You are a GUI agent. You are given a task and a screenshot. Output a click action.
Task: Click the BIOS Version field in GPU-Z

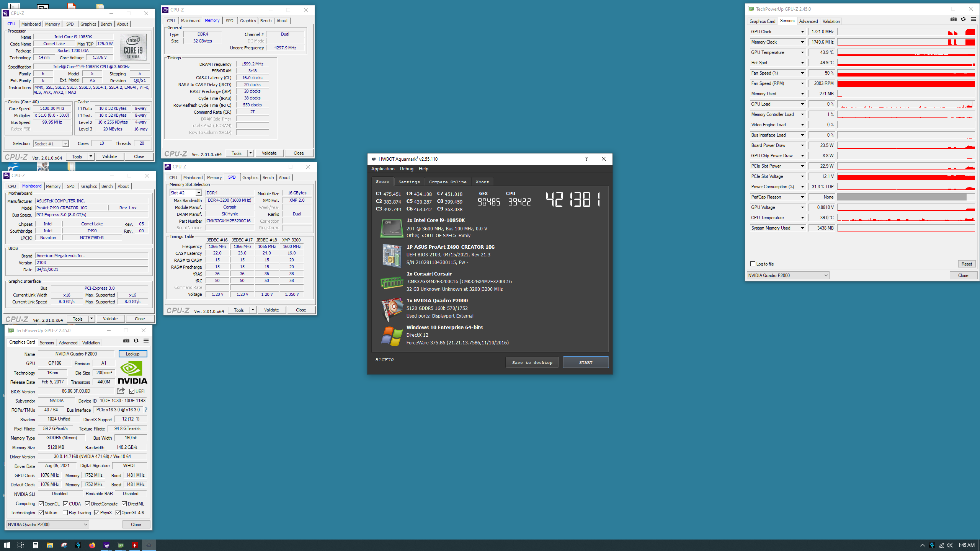[76, 391]
